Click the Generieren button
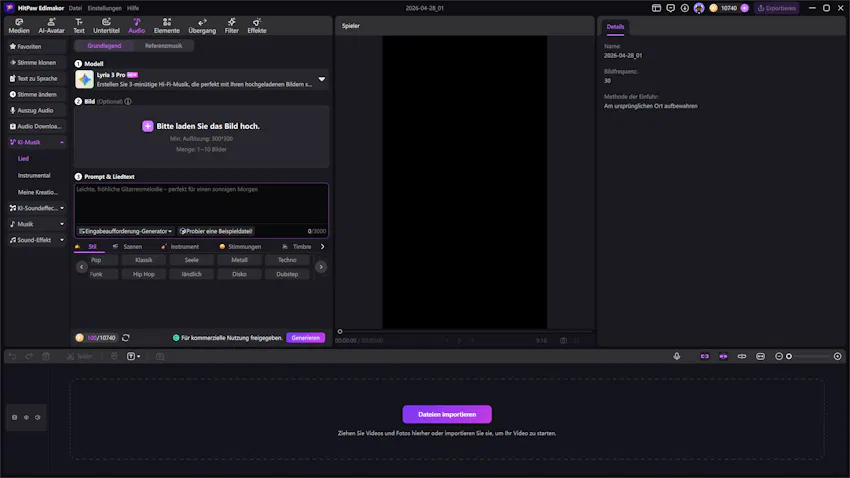The width and height of the screenshot is (850, 478). (305, 338)
